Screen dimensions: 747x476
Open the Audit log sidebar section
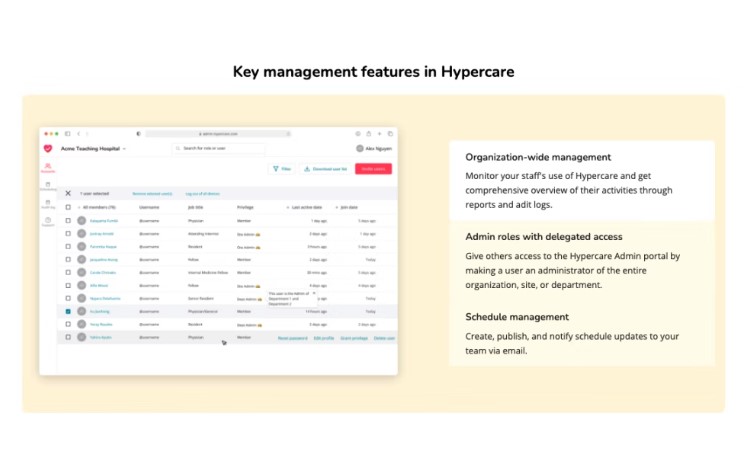click(x=48, y=204)
